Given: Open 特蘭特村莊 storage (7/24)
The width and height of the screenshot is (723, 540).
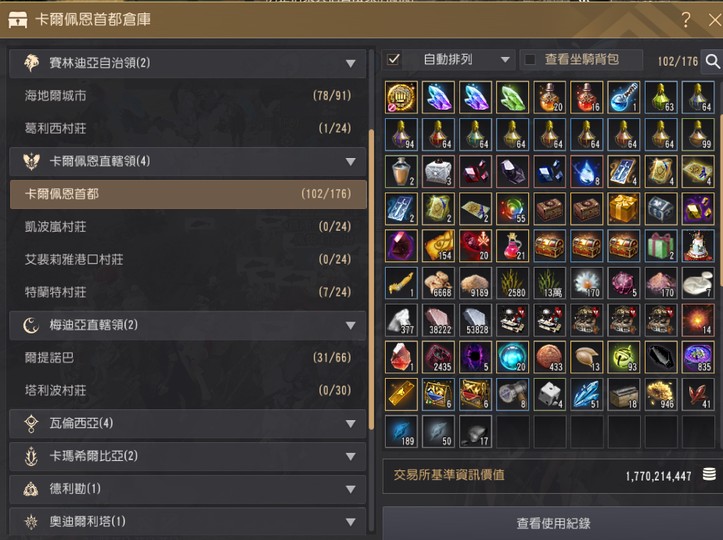Looking at the screenshot, I should point(188,292).
